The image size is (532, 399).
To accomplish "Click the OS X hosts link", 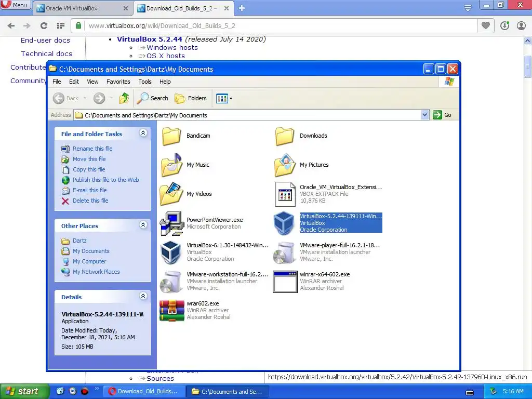I will [x=166, y=56].
